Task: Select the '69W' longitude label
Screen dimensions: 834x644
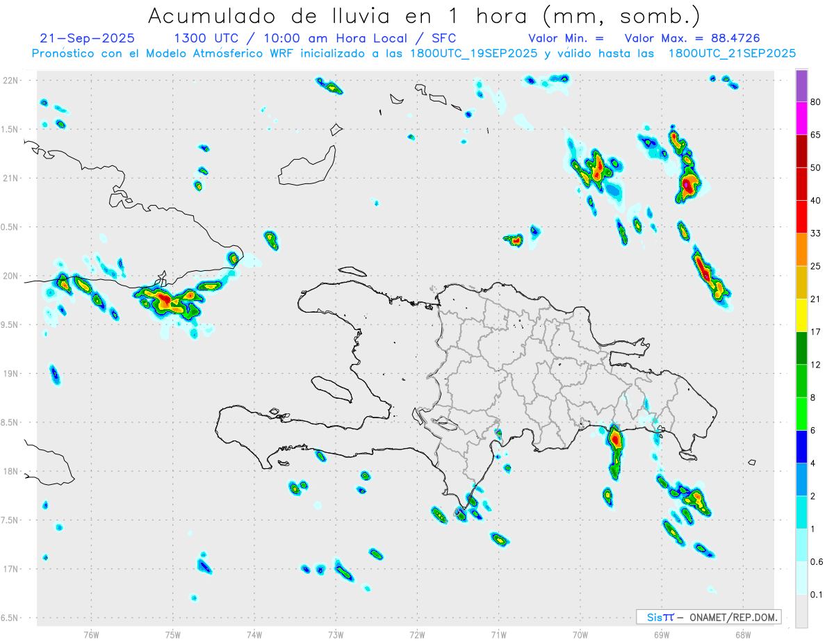Action: [661, 635]
